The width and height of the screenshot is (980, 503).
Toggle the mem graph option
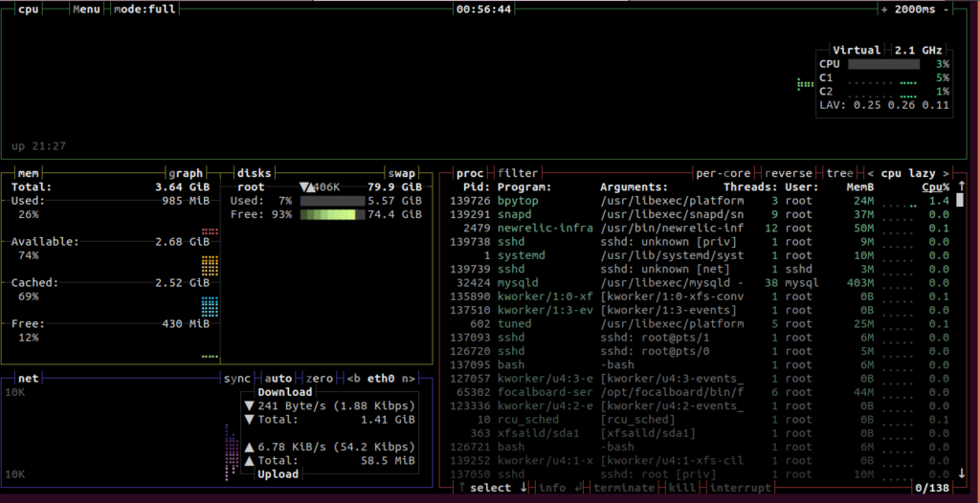[x=187, y=173]
